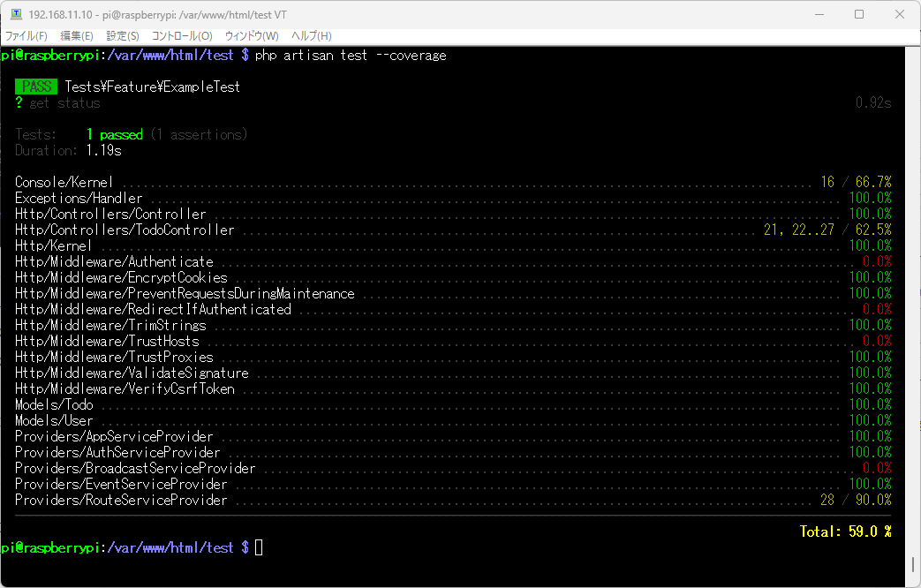Viewport: 921px width, 588px height.
Task: Click the Models/Todo coverage line
Action: pos(53,404)
